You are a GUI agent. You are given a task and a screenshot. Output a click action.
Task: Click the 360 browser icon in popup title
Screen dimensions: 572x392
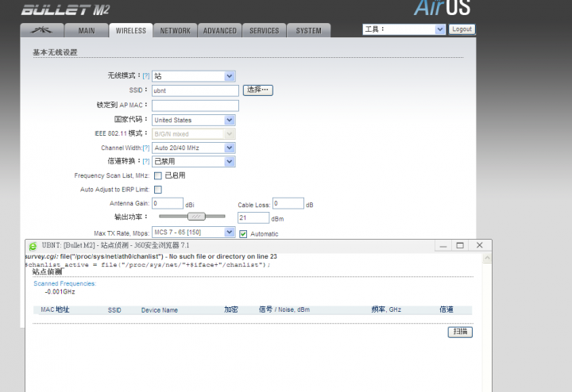[33, 246]
